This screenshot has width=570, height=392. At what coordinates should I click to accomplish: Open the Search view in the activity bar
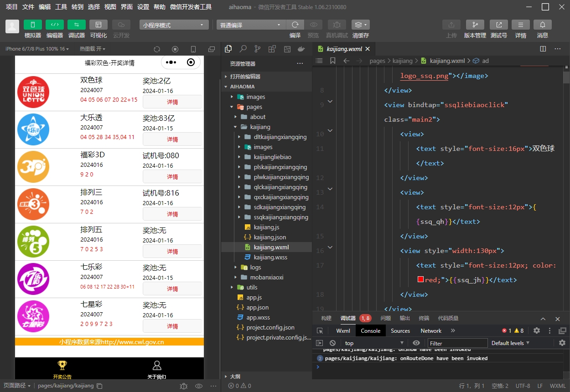click(243, 49)
